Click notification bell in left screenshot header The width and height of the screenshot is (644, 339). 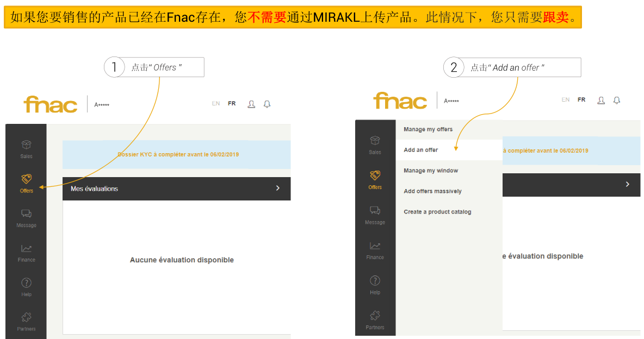point(267,104)
